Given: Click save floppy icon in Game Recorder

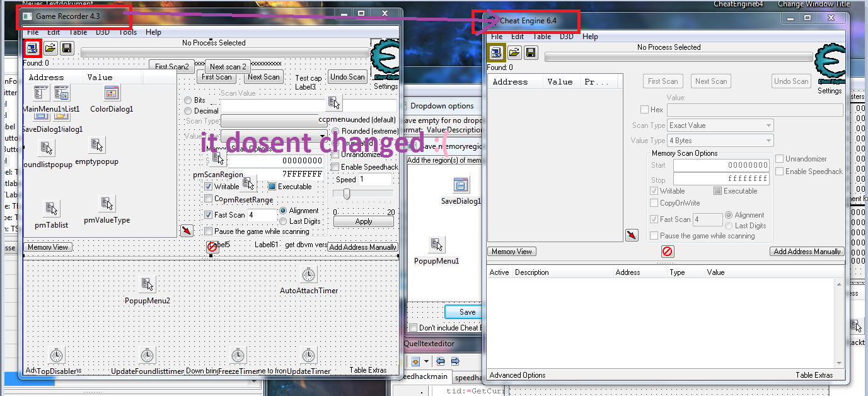Looking at the screenshot, I should [x=67, y=48].
